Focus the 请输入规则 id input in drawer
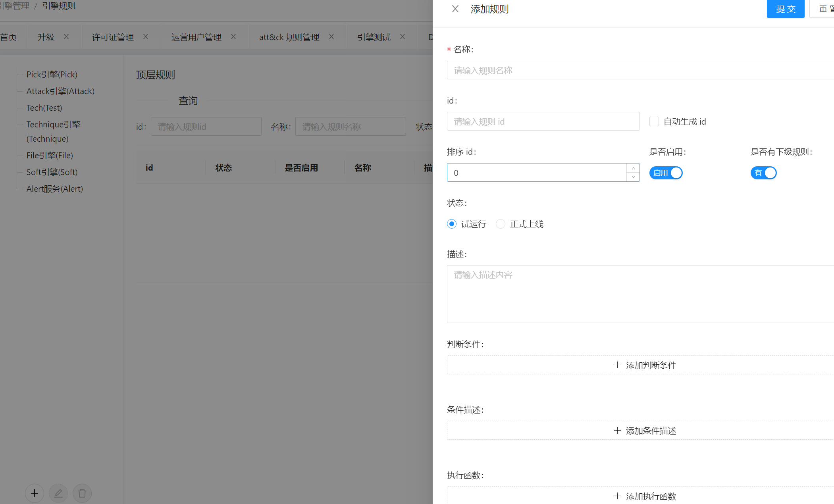834x504 pixels. point(543,121)
